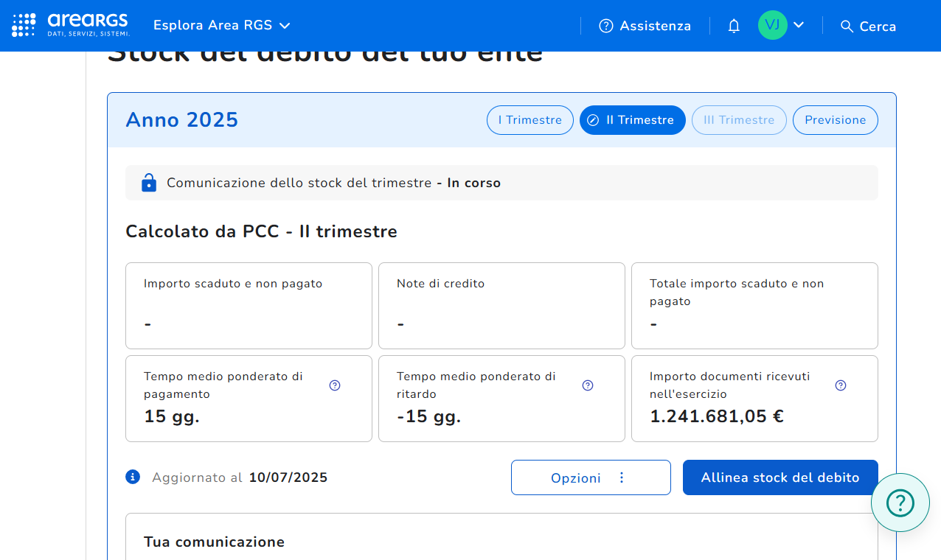Open the Assistenza link
941x560 pixels.
(x=645, y=26)
